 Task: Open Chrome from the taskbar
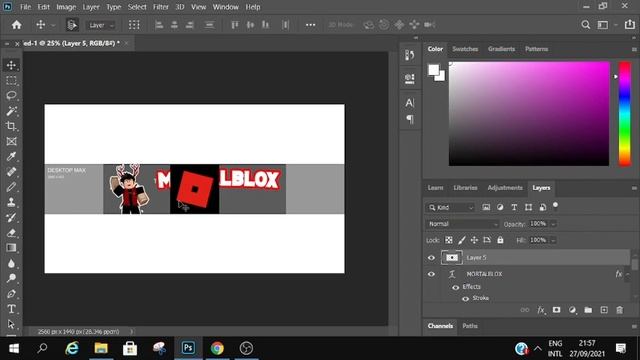[x=217, y=348]
